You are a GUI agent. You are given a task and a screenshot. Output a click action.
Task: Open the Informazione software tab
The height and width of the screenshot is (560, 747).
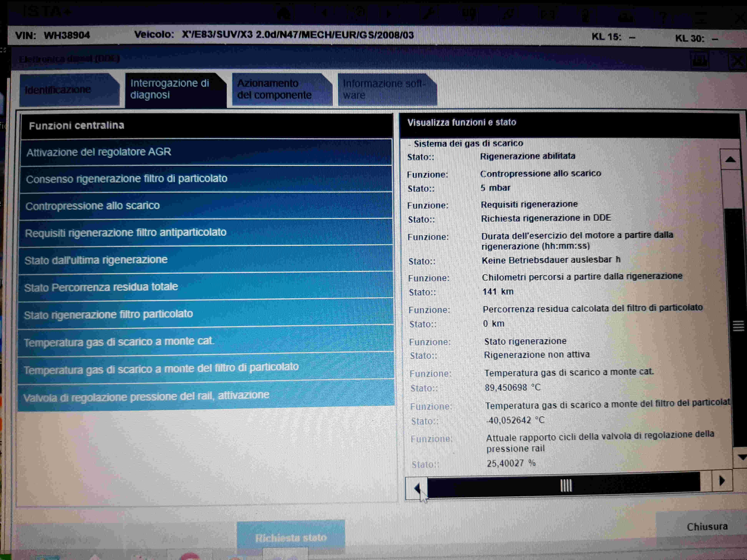pos(385,89)
